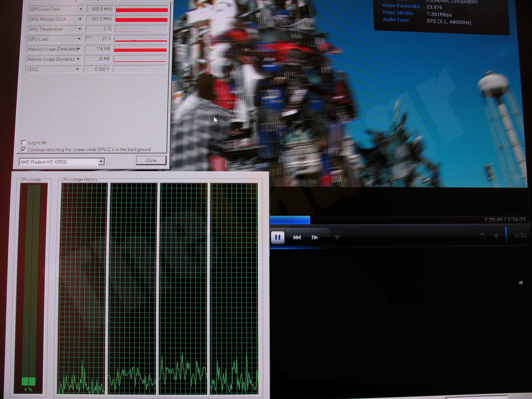Click the 7.561Mbps video bitrate value
The image size is (532, 399).
(439, 14)
